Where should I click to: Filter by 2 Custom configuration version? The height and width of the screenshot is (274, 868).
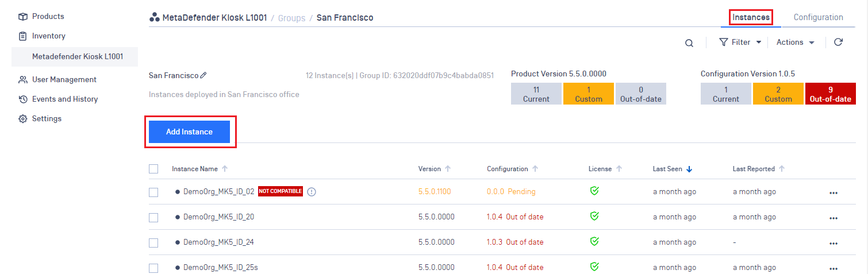pos(778,94)
